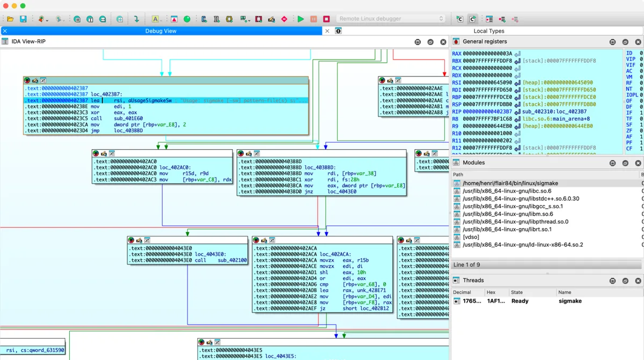
Task: Close the IDA View-RIP panel
Action: click(x=443, y=42)
